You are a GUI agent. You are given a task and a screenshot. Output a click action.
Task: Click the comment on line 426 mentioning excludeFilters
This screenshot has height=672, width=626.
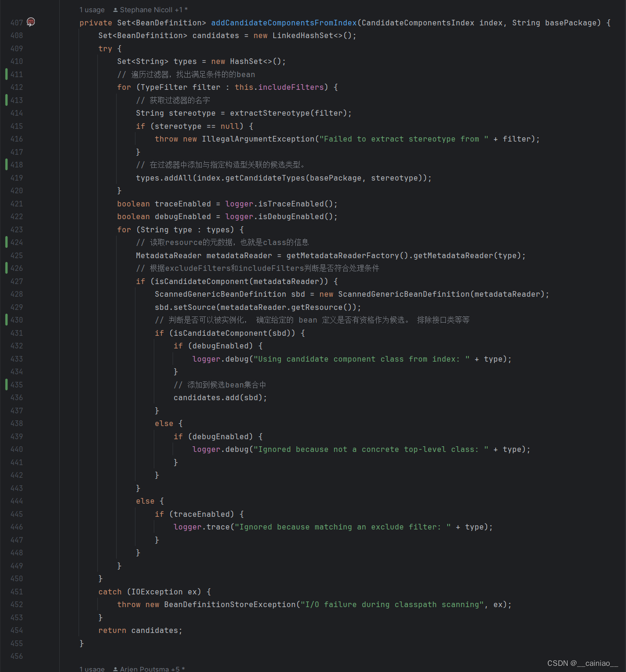click(x=258, y=268)
